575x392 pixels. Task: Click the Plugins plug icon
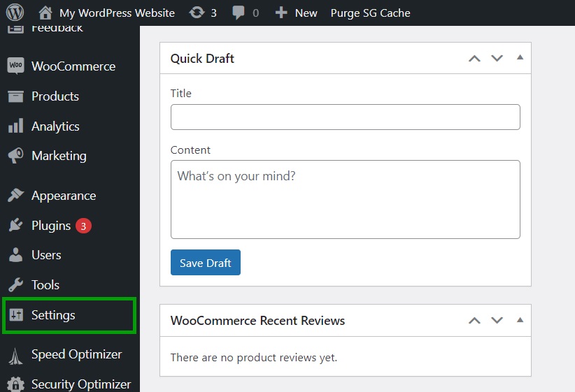[15, 225]
